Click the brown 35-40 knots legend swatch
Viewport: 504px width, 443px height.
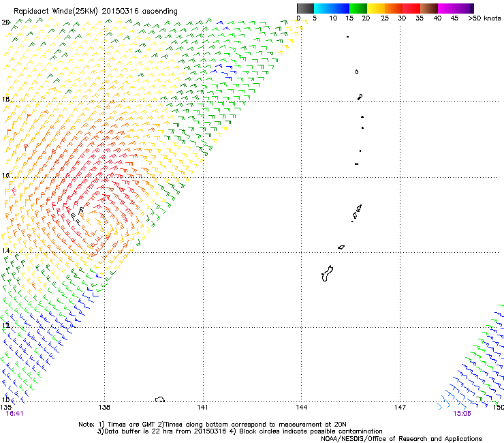[x=429, y=8]
